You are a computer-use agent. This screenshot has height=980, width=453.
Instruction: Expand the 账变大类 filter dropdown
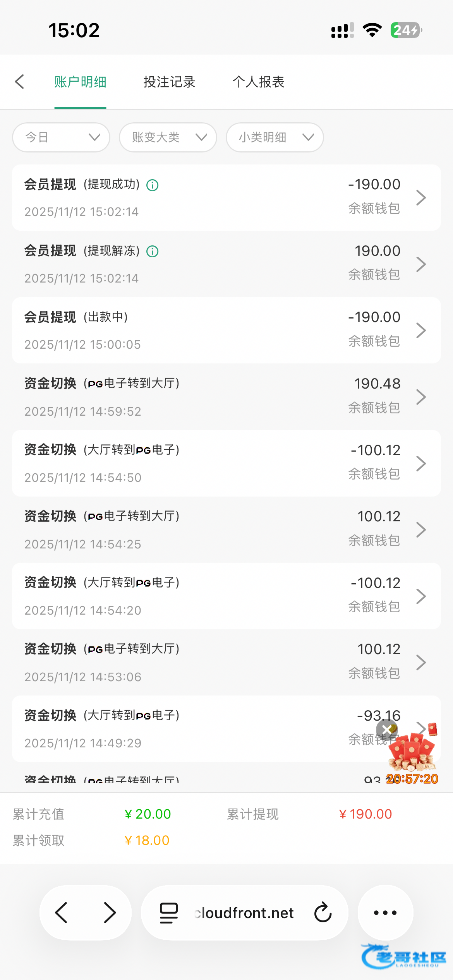[168, 137]
